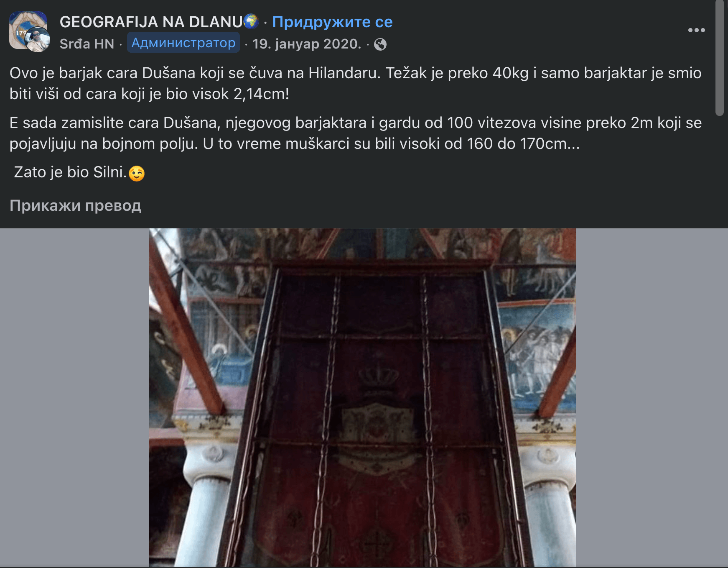Image resolution: width=728 pixels, height=568 pixels.
Task: Show translation with Прикажи превод
Action: click(x=75, y=205)
